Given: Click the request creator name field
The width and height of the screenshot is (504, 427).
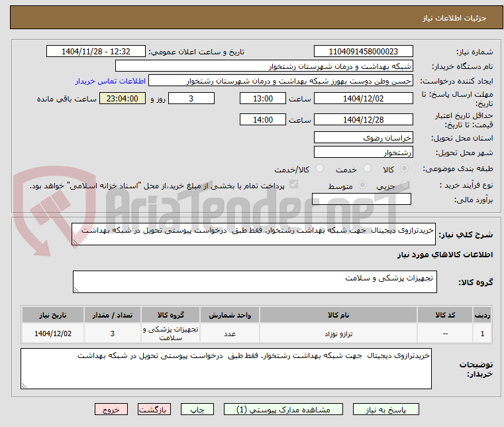Looking at the screenshot, I should click(x=281, y=80).
